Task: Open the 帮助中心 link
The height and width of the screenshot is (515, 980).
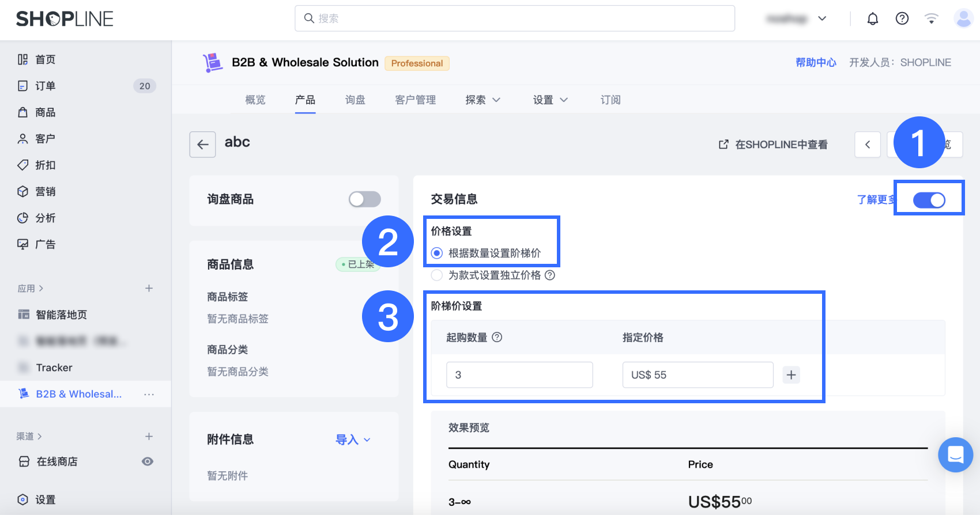Action: tap(816, 62)
